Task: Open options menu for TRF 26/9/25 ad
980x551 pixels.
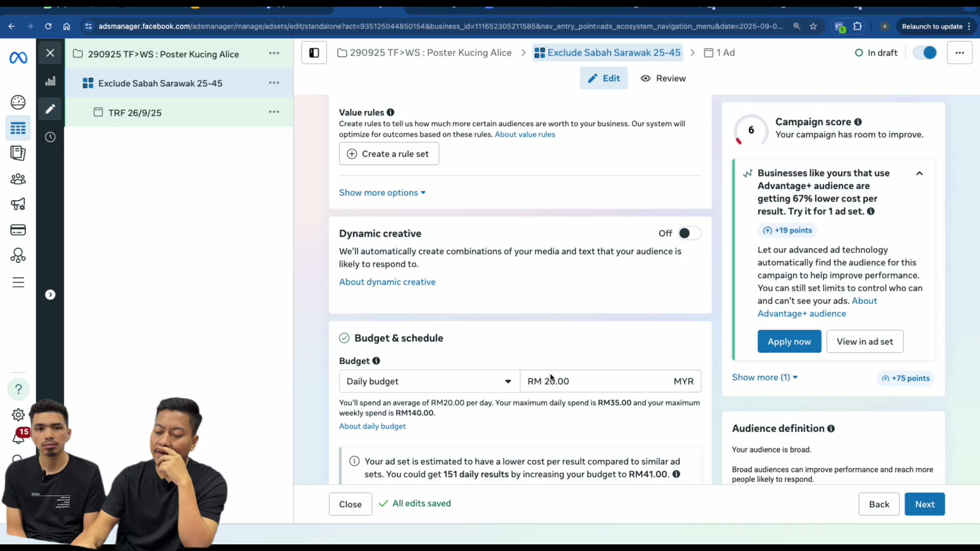Action: pos(274,112)
